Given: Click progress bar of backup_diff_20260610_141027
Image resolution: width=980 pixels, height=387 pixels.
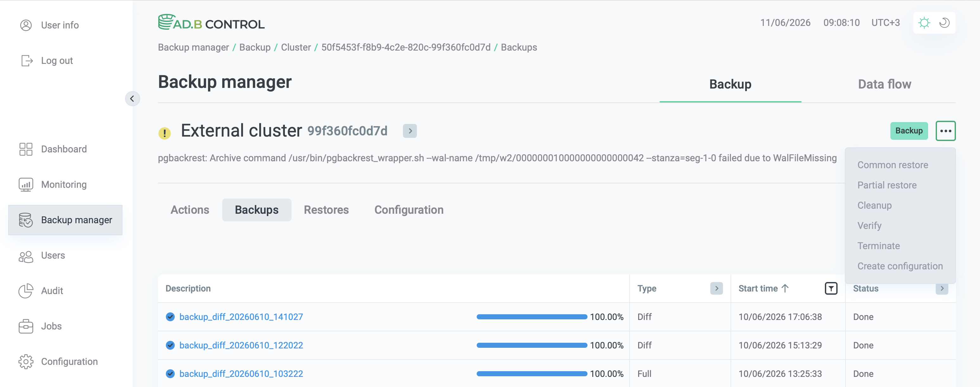Looking at the screenshot, I should coord(531,317).
